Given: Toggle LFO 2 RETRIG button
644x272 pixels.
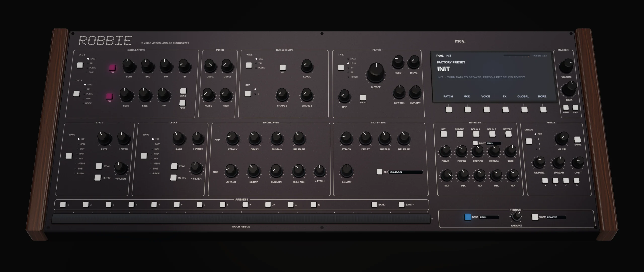Looking at the screenshot, I should [173, 178].
